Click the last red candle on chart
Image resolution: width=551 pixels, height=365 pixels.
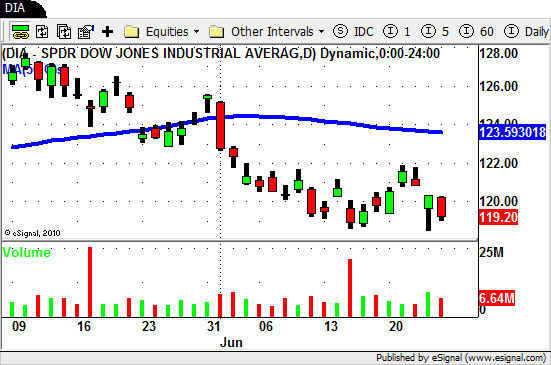[442, 208]
